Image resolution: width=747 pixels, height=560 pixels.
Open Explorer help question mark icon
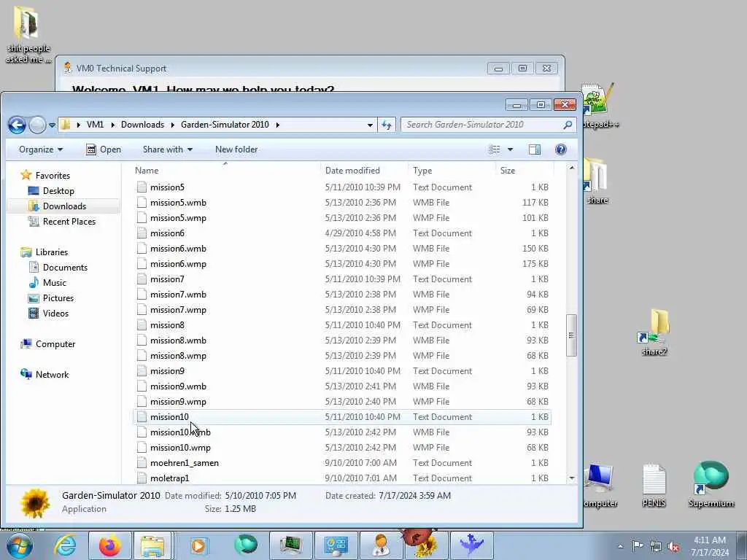click(561, 149)
